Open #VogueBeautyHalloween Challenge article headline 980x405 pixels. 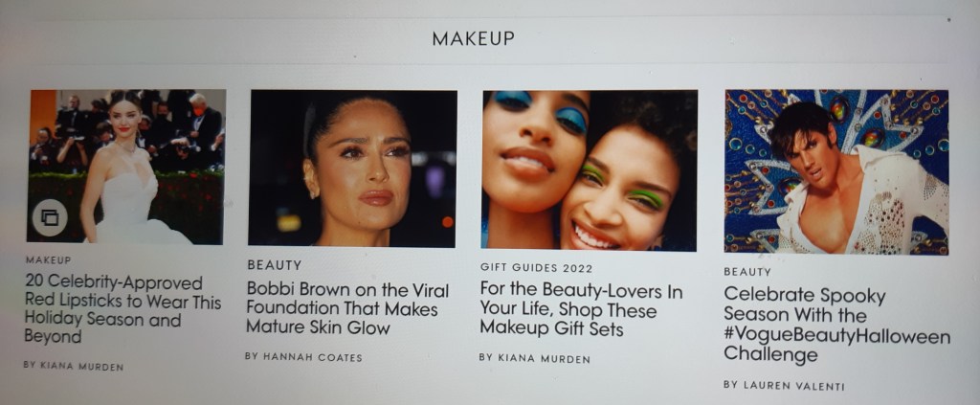coord(836,325)
